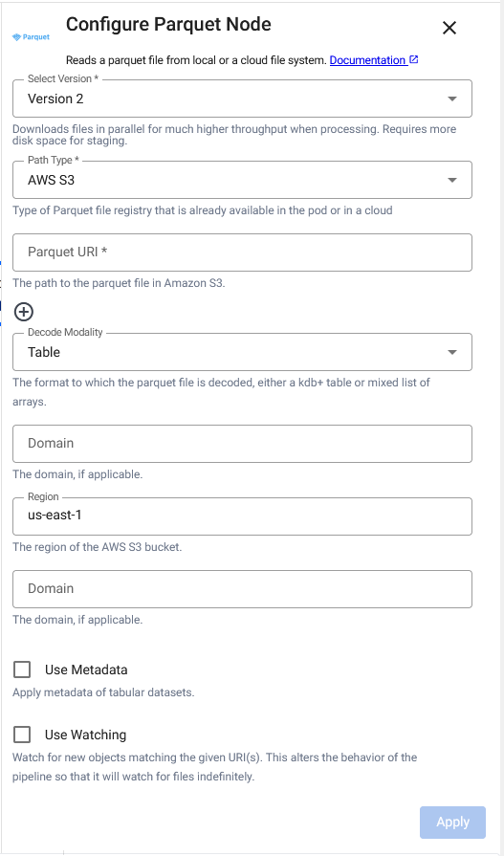This screenshot has height=856, width=504.
Task: Click the Region field containing us-east-1
Action: [242, 516]
